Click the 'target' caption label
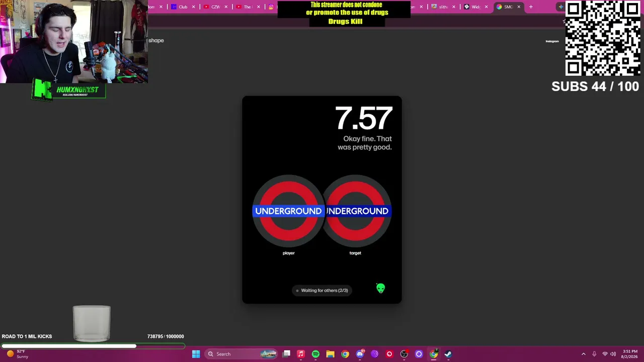This screenshot has width=644, height=362. pos(355,253)
